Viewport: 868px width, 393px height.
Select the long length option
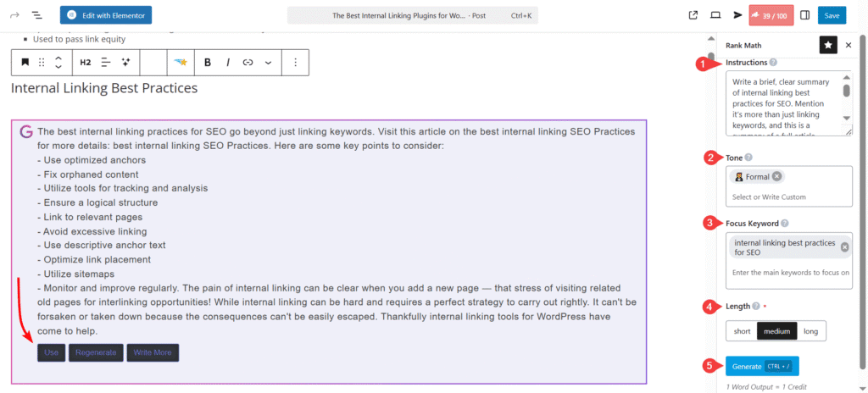[x=810, y=331]
